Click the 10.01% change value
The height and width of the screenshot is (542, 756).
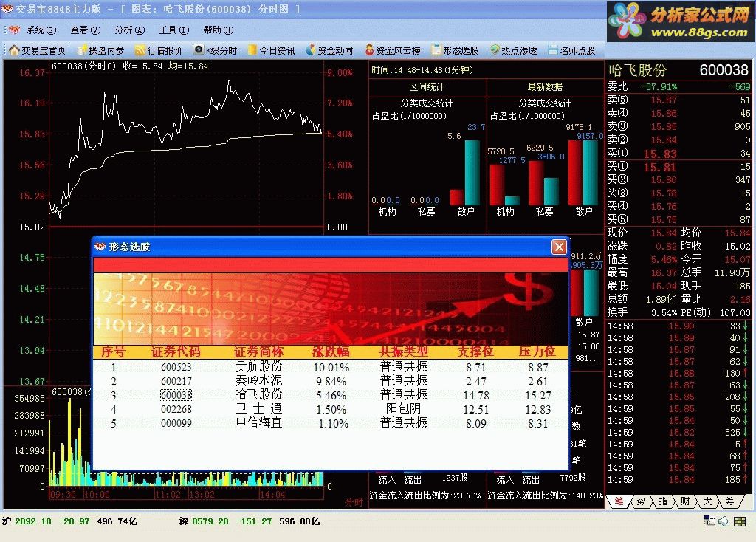pos(331,368)
